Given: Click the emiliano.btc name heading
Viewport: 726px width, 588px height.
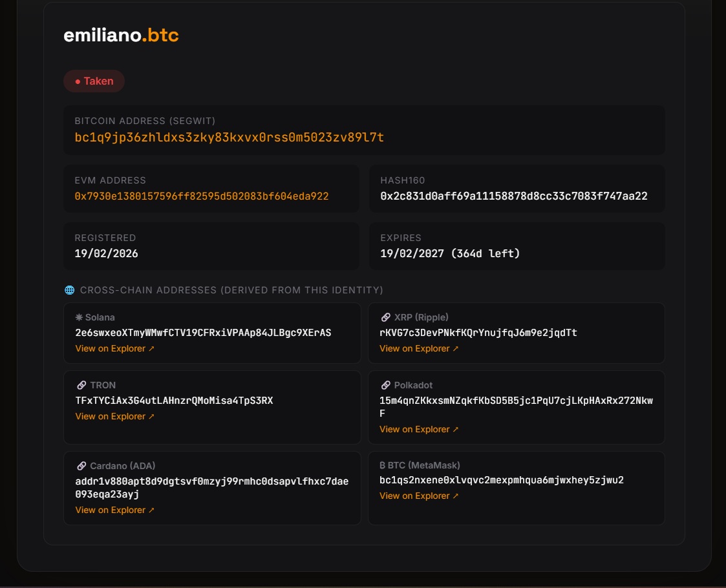Looking at the screenshot, I should [x=121, y=36].
